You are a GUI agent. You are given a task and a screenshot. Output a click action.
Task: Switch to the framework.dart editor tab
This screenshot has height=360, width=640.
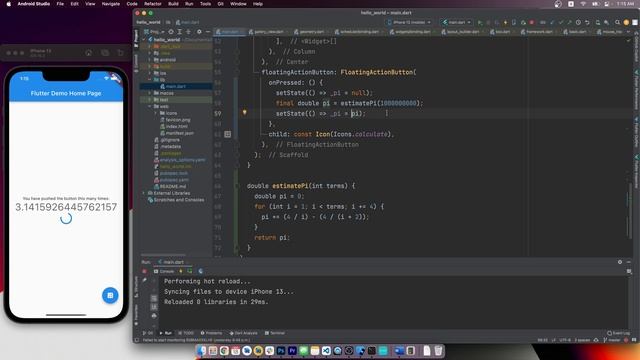pyautogui.click(x=539, y=31)
